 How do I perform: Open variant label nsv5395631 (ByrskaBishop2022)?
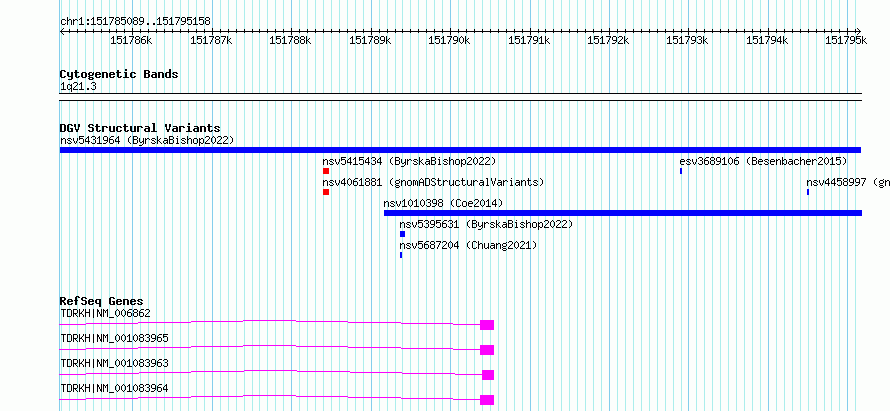pos(486,224)
